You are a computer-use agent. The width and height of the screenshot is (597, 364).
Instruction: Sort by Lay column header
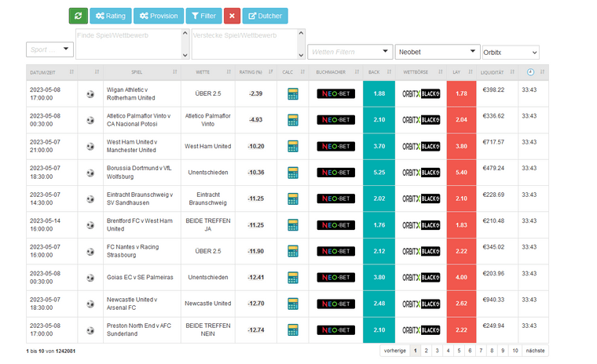[461, 72]
